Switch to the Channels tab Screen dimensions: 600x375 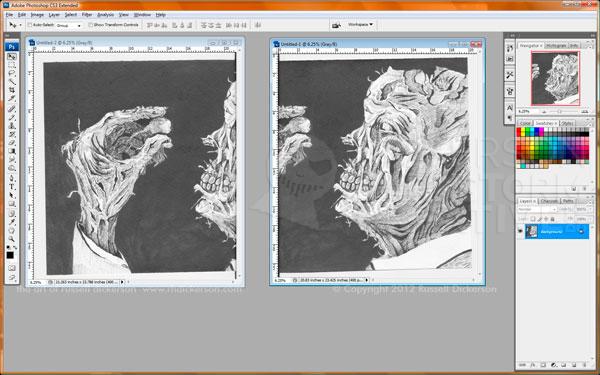(549, 201)
